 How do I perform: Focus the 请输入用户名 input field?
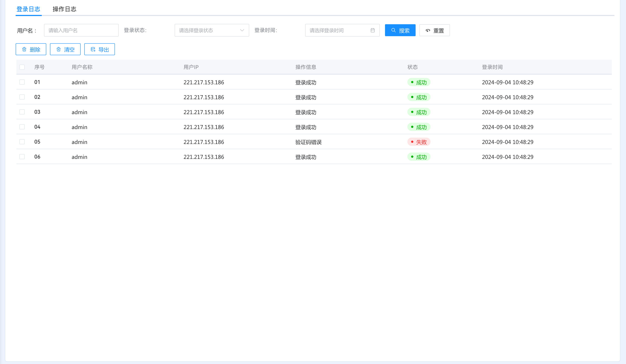click(81, 30)
